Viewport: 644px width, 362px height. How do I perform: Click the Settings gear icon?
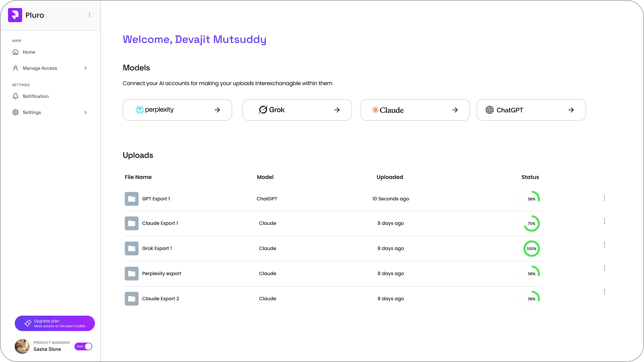click(x=15, y=112)
